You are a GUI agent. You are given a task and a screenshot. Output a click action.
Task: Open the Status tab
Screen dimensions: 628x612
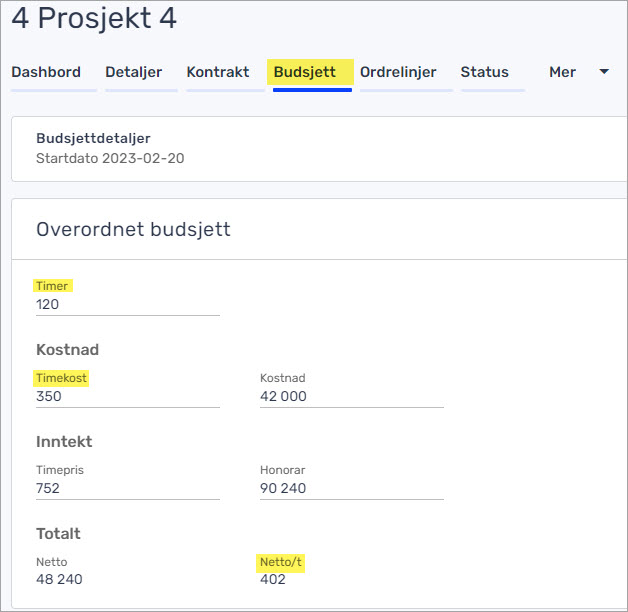485,72
